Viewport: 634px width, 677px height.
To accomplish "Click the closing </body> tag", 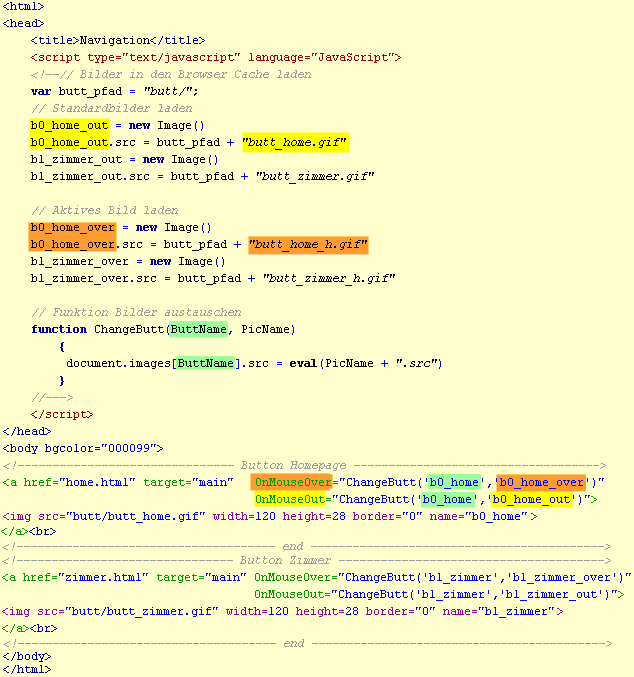I will pyautogui.click(x=27, y=657).
